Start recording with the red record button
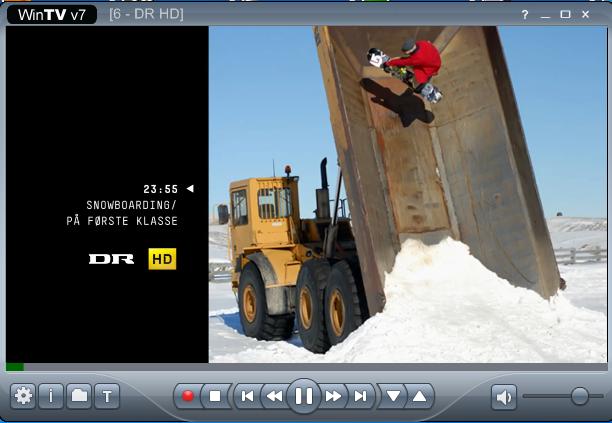 pyautogui.click(x=188, y=396)
